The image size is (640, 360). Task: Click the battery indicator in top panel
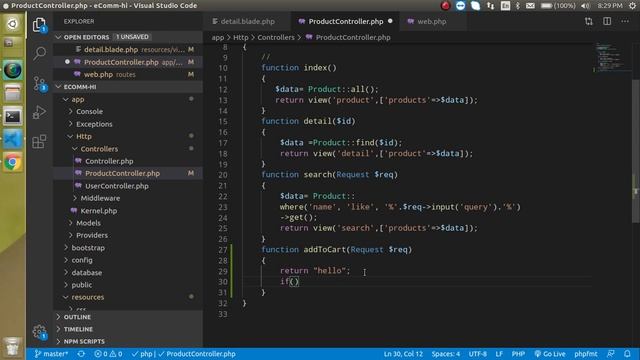coord(558,6)
